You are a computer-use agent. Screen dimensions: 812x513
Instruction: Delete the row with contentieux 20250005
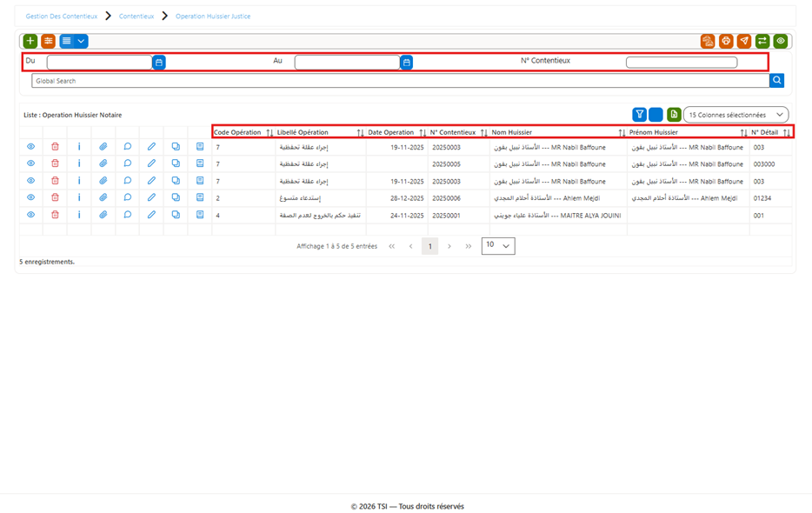(55, 163)
